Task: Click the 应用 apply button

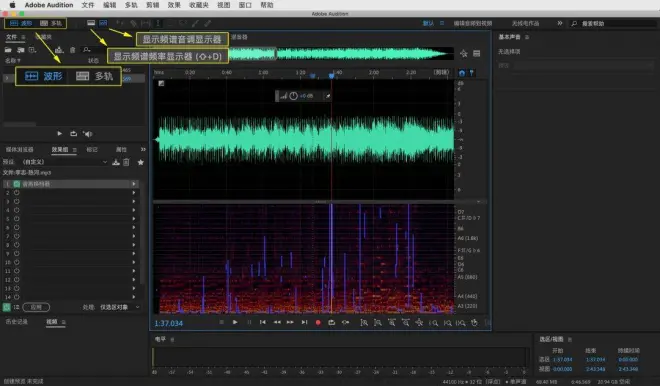Action: click(x=36, y=307)
